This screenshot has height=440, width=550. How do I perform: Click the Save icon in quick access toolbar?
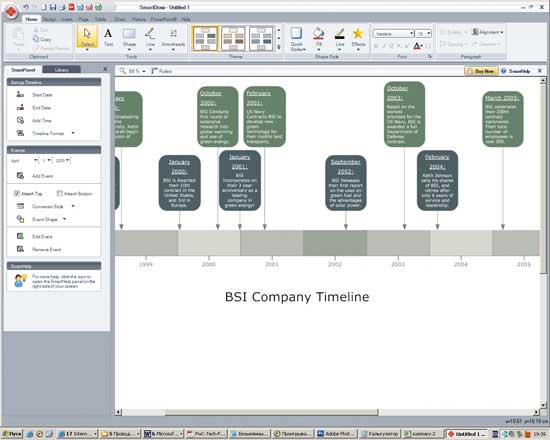pos(53,7)
